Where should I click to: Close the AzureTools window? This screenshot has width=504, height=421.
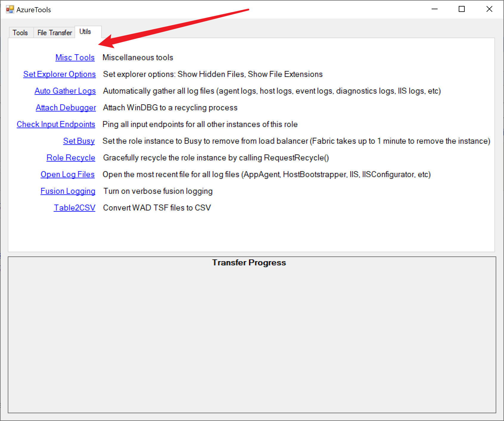[x=489, y=9]
